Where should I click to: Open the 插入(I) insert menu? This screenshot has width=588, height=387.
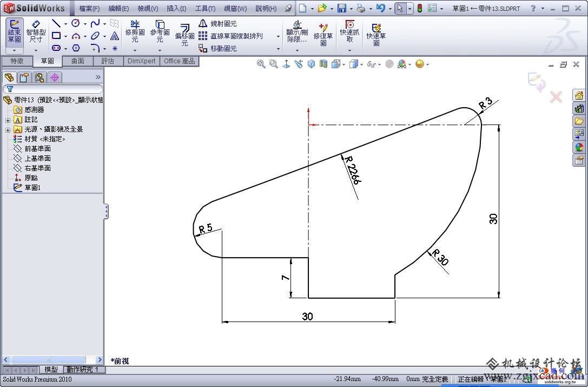click(176, 8)
